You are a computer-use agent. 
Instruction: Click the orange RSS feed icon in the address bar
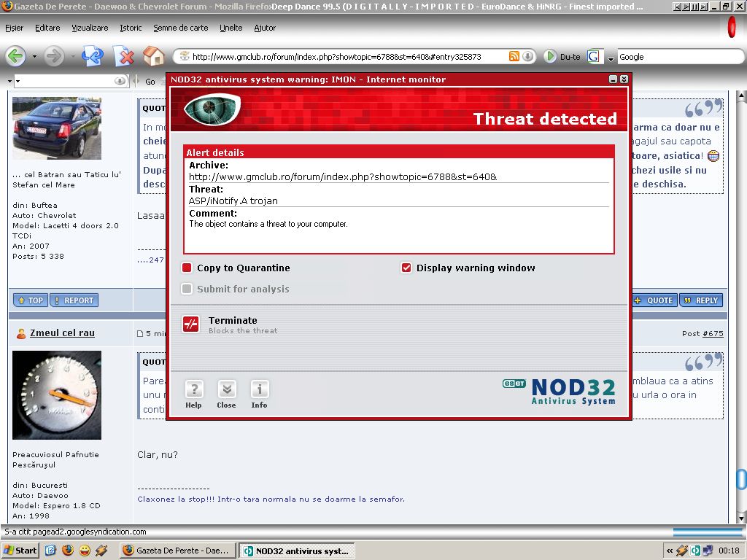point(514,56)
